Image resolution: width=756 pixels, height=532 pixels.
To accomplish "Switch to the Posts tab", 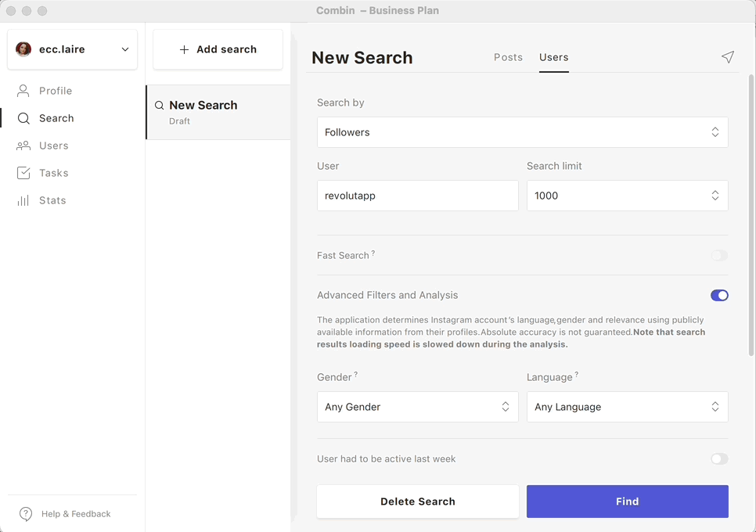I will point(508,57).
